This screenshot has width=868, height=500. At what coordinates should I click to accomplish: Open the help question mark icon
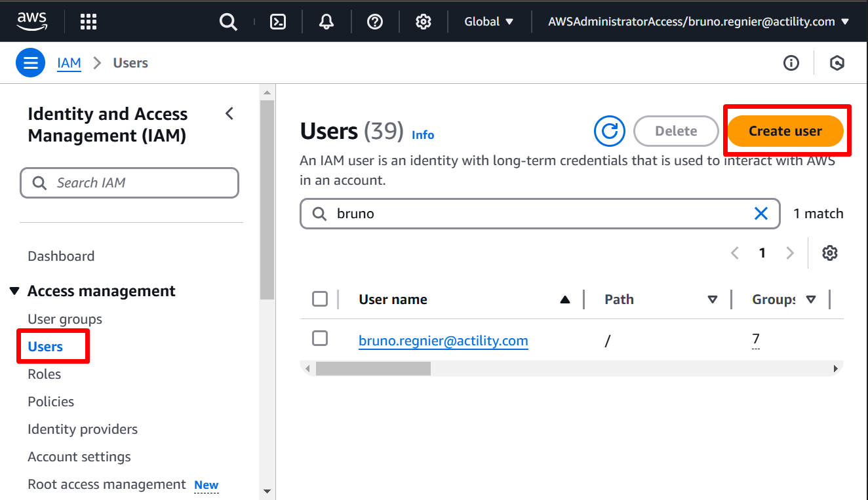(x=375, y=22)
